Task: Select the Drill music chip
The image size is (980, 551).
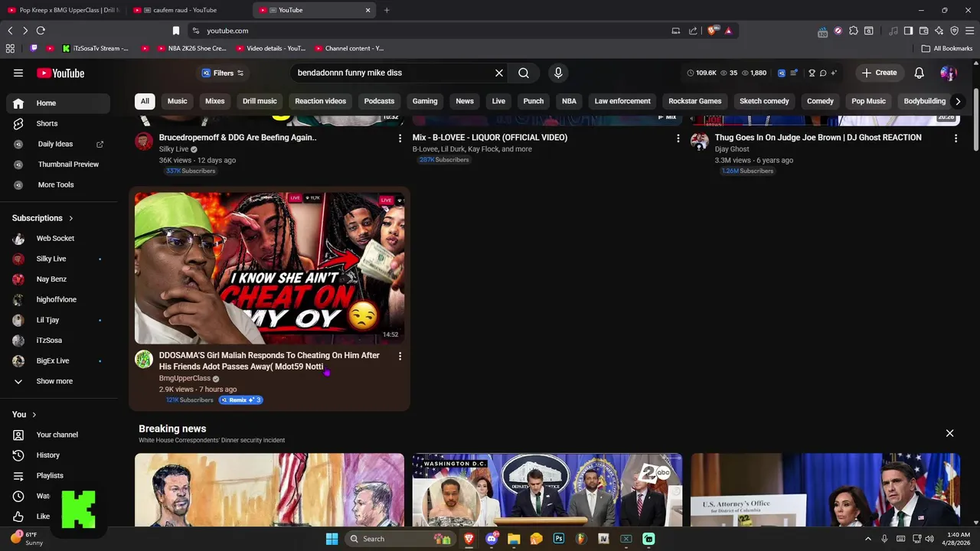Action: point(260,101)
